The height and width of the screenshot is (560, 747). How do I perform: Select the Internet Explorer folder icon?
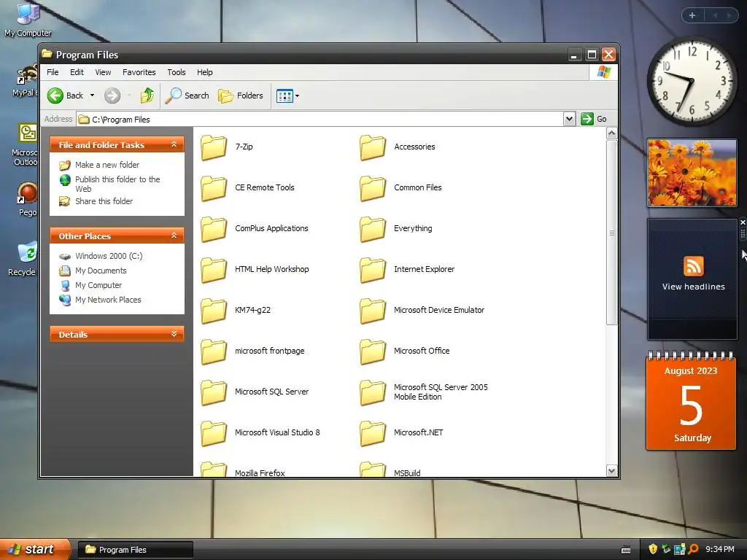click(x=373, y=270)
